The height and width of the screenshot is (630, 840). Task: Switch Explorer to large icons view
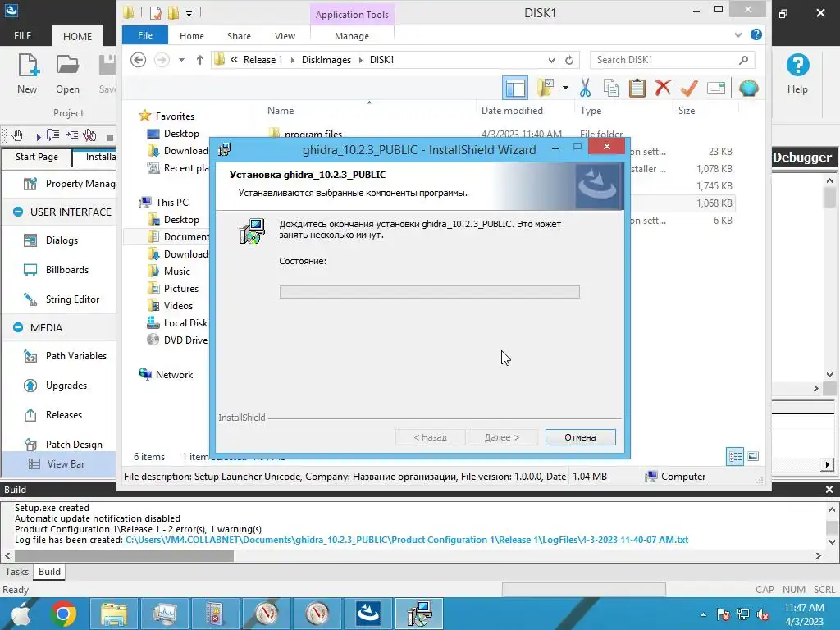[x=753, y=456]
